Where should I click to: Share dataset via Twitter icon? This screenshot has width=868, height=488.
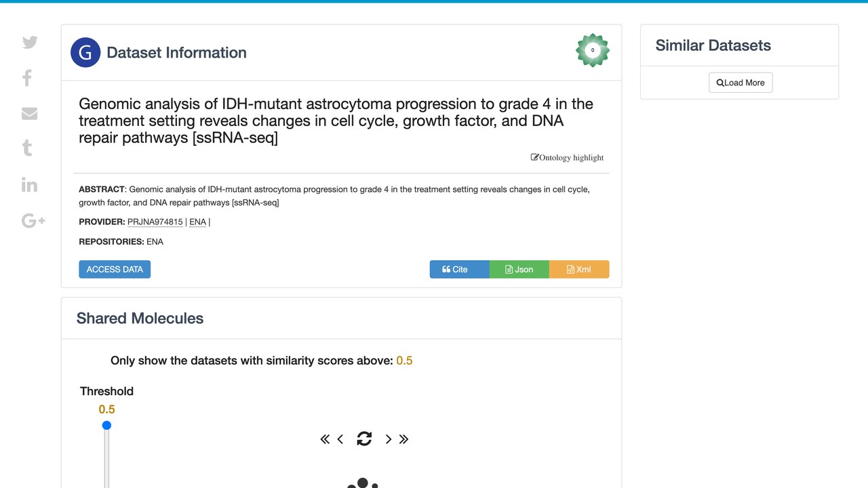click(30, 42)
